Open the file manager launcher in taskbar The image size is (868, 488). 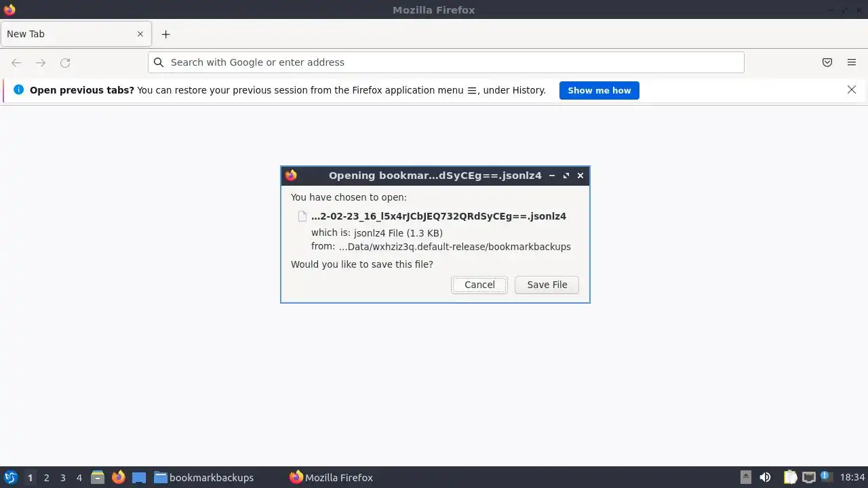(x=98, y=478)
